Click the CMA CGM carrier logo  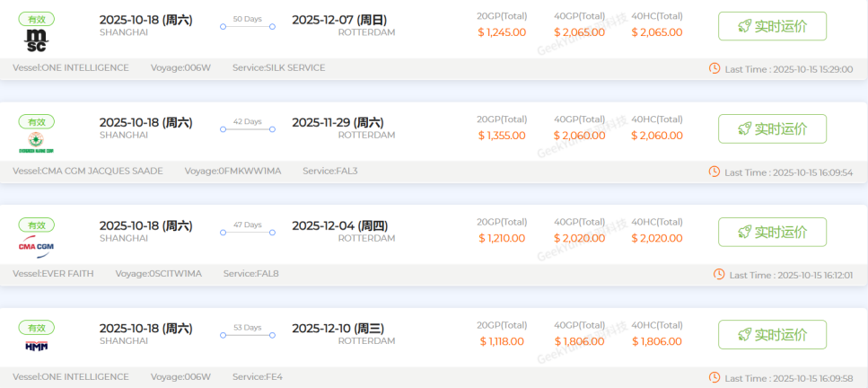pyautogui.click(x=36, y=246)
